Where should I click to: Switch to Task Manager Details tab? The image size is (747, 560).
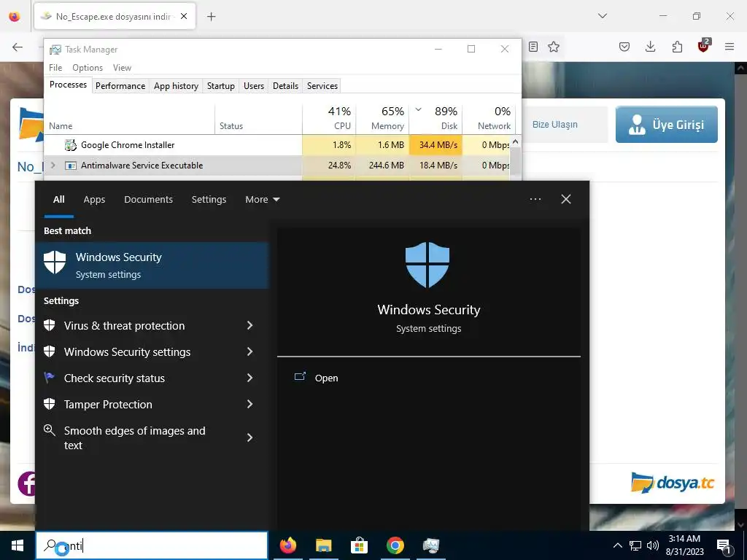point(285,86)
